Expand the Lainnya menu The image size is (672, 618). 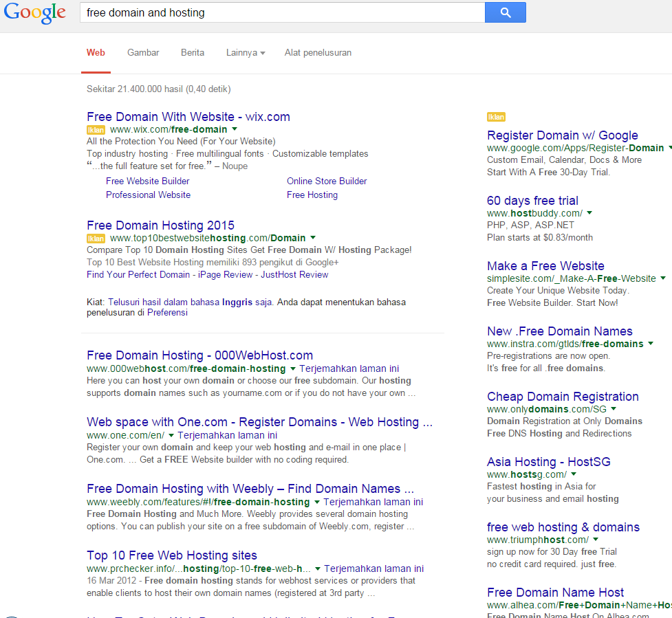click(246, 53)
